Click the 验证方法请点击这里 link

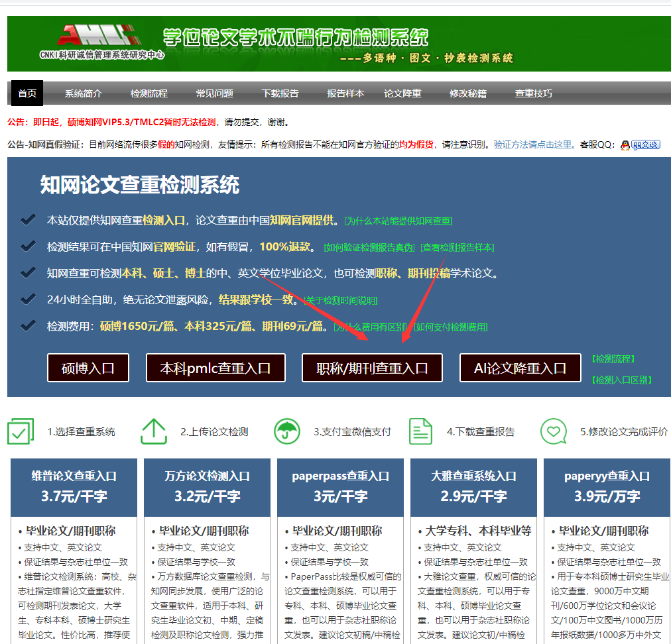[x=535, y=144]
